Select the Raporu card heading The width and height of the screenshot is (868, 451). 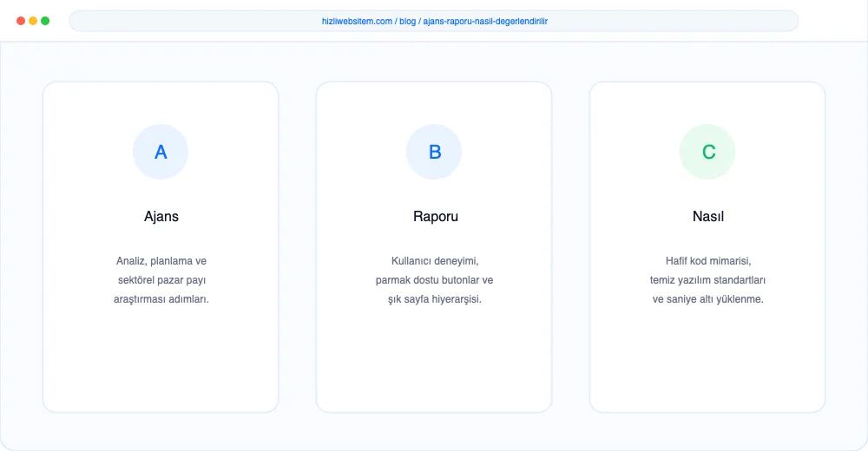click(x=436, y=216)
